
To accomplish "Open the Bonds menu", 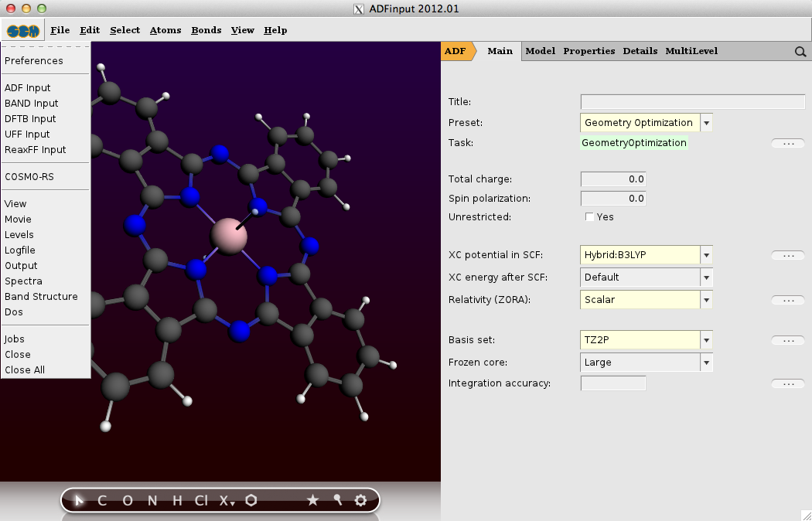I will (x=206, y=30).
